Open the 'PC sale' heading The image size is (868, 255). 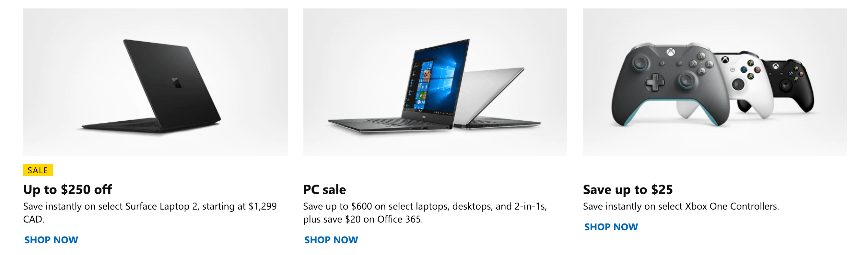[x=324, y=189]
